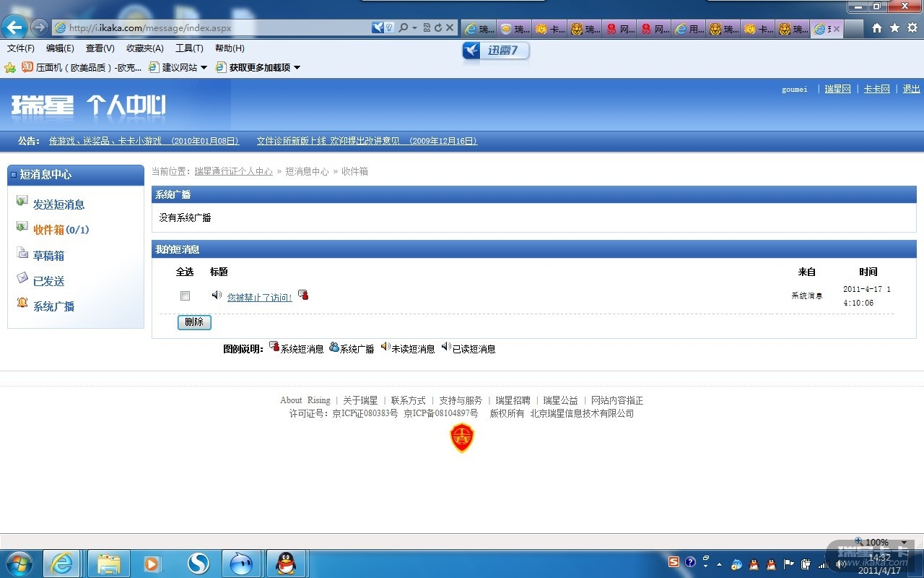Open the 已发送 sent link
This screenshot has width=924, height=578.
click(48, 281)
